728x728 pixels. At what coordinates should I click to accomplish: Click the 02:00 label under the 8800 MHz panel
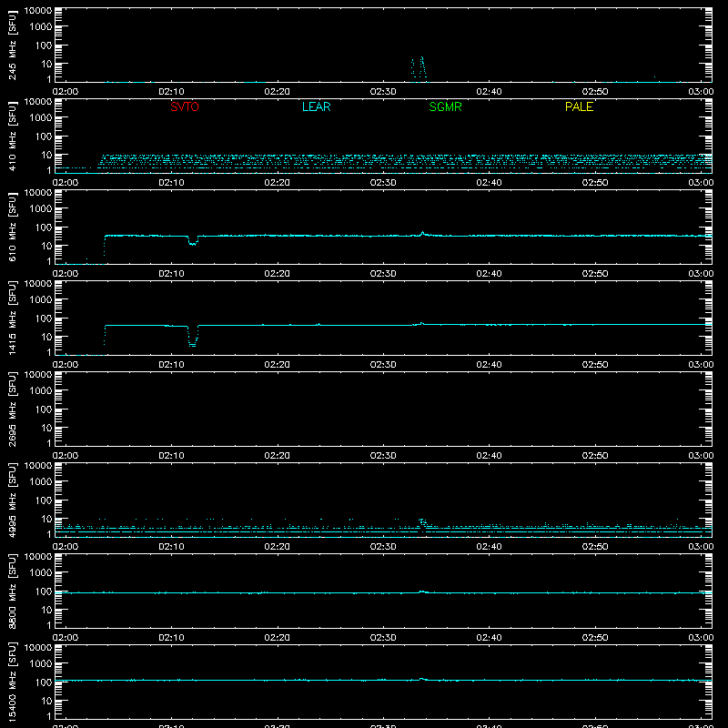(66, 638)
